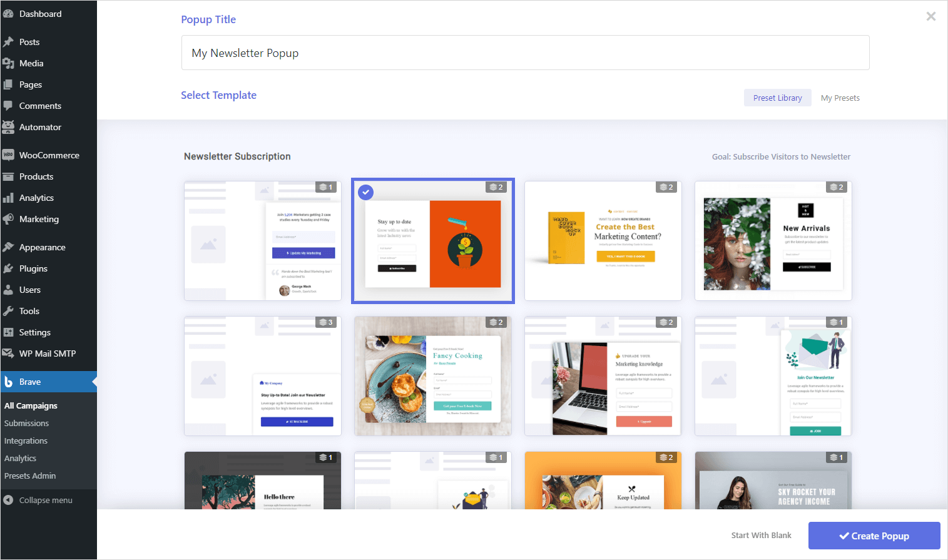The width and height of the screenshot is (948, 560).
Task: Click the Newsletter Subscription heading
Action: pyautogui.click(x=237, y=156)
